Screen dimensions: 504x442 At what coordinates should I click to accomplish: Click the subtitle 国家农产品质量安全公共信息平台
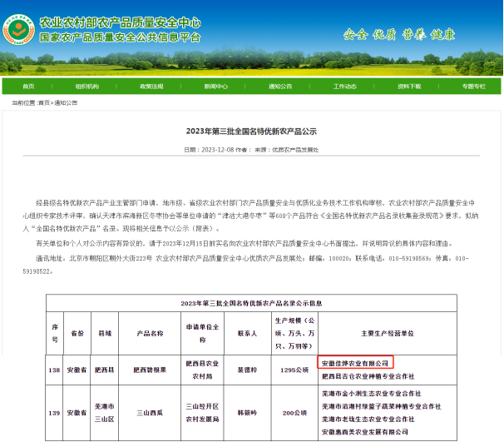tap(120, 37)
